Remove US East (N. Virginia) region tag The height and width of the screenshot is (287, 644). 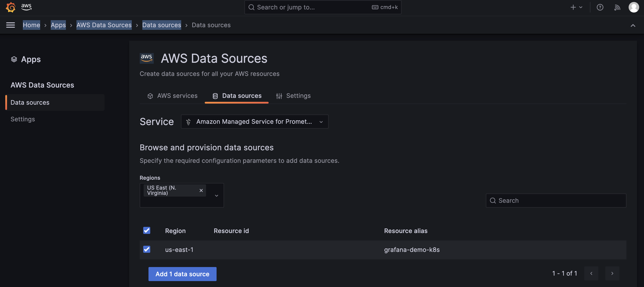(201, 190)
